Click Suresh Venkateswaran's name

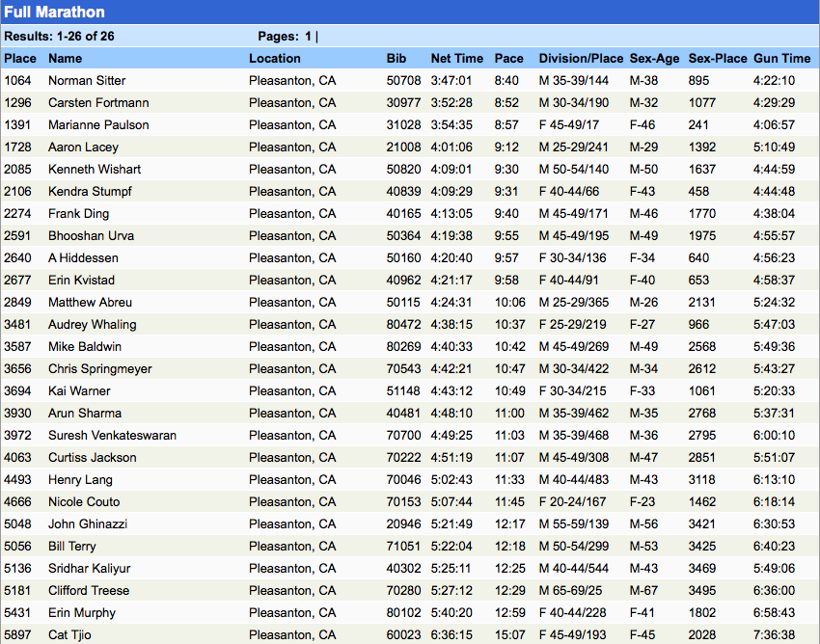point(112,436)
